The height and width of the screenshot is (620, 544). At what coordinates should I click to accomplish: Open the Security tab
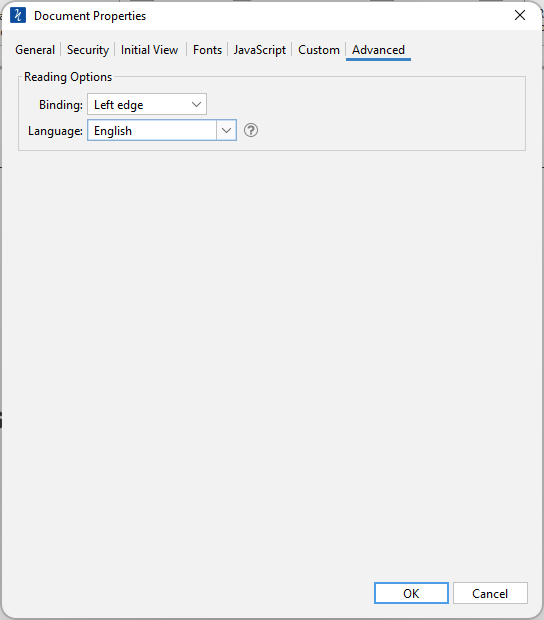coord(88,50)
